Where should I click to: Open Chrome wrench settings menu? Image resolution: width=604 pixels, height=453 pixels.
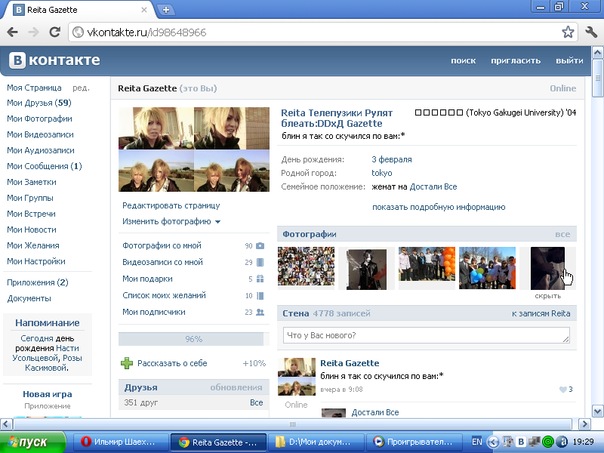(x=589, y=32)
